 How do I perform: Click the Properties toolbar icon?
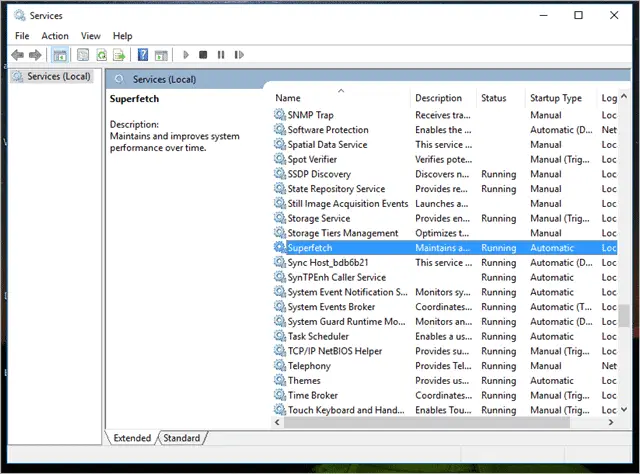(x=83, y=55)
